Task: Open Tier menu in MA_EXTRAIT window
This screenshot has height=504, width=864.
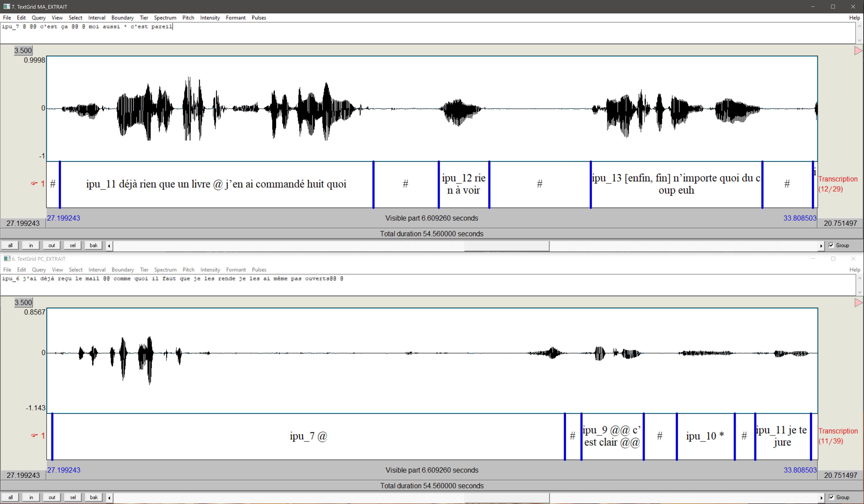Action: [144, 17]
